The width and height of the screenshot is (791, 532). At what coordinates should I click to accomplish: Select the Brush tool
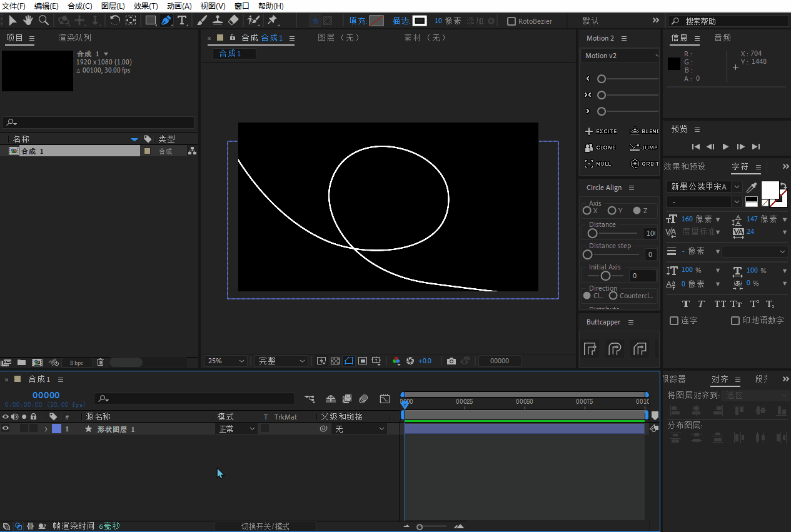point(202,21)
